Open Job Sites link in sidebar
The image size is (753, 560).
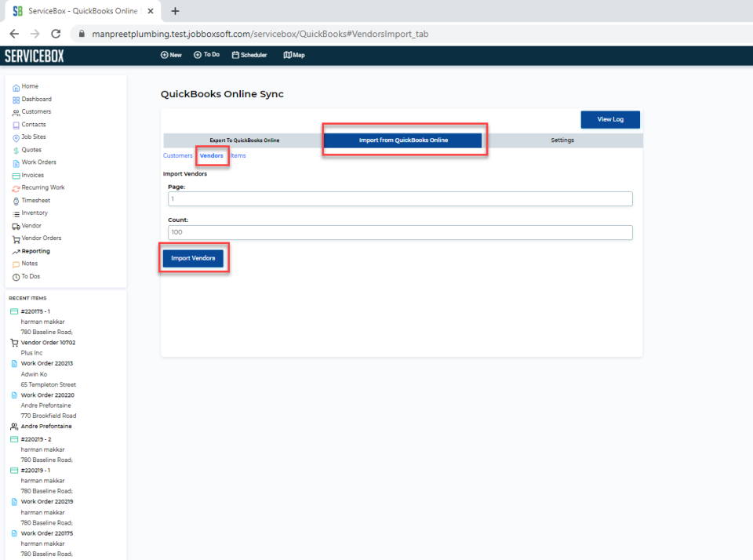click(34, 137)
